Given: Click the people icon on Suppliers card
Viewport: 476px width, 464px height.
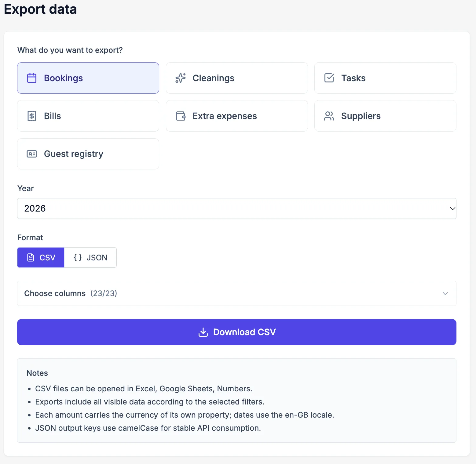Looking at the screenshot, I should [329, 116].
